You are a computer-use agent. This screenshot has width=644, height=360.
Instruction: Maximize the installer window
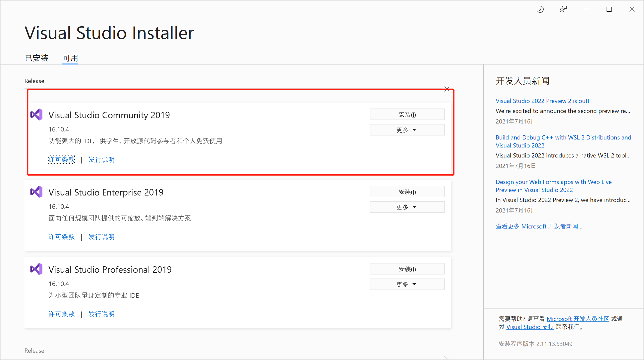pyautogui.click(x=609, y=9)
